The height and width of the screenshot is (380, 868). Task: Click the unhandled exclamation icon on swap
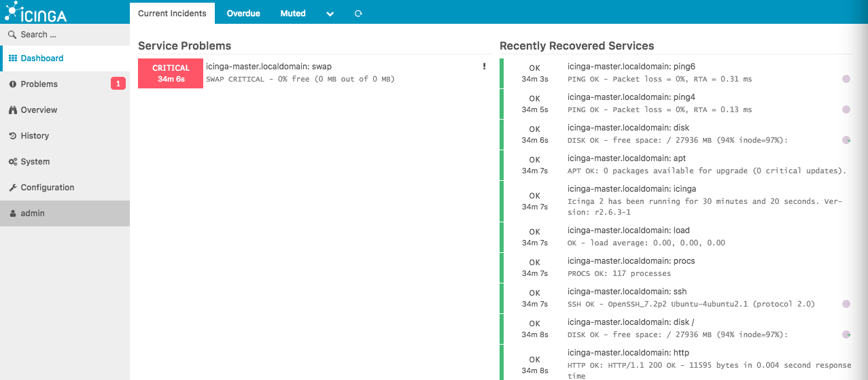point(485,66)
